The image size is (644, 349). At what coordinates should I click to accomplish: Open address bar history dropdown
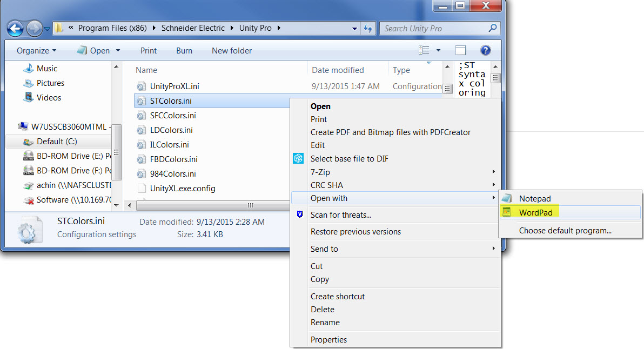click(x=354, y=28)
